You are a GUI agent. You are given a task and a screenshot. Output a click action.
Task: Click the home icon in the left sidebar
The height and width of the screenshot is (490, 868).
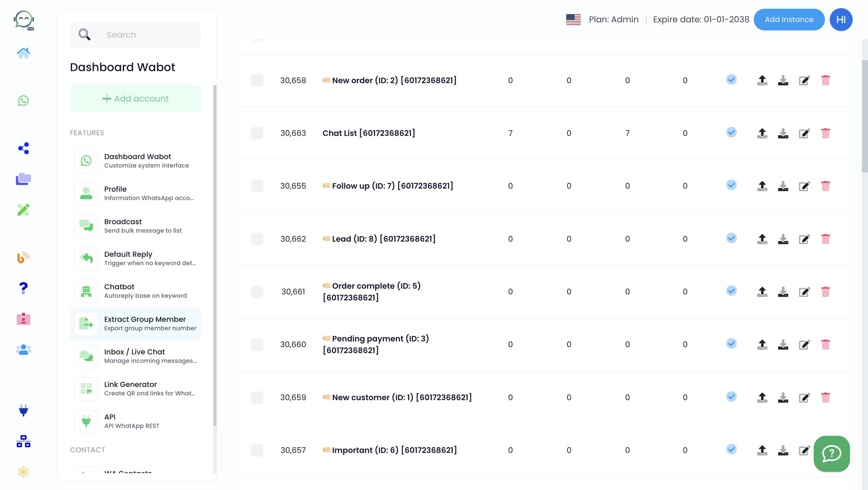coord(23,53)
